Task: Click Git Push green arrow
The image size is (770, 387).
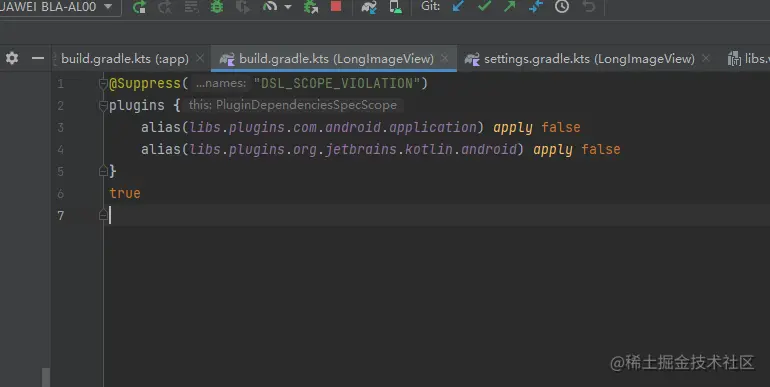Action: pos(510,6)
